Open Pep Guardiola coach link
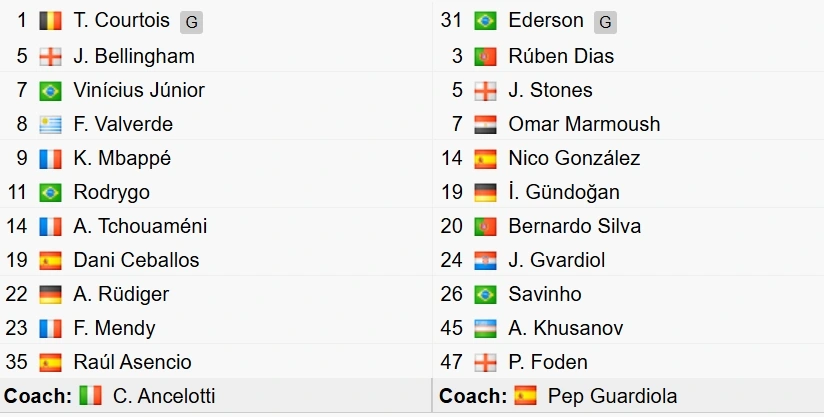Image resolution: width=824 pixels, height=417 pixels. [x=612, y=396]
